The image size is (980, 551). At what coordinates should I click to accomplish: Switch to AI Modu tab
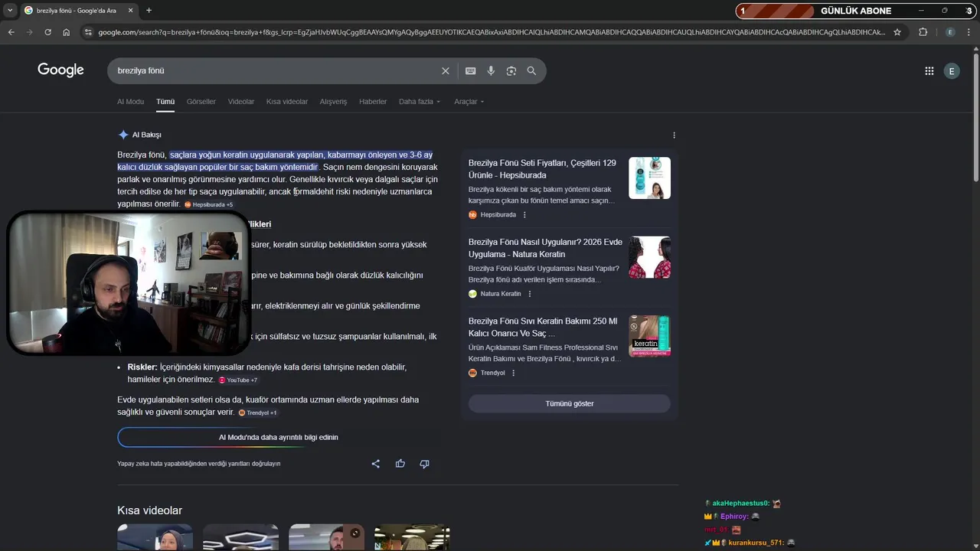tap(130, 102)
